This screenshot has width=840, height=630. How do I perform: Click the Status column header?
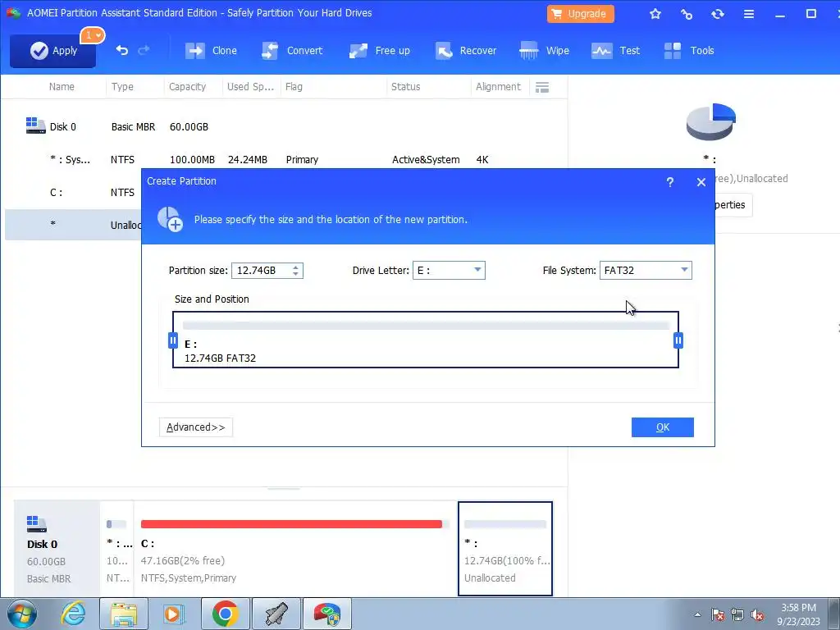pyautogui.click(x=405, y=87)
